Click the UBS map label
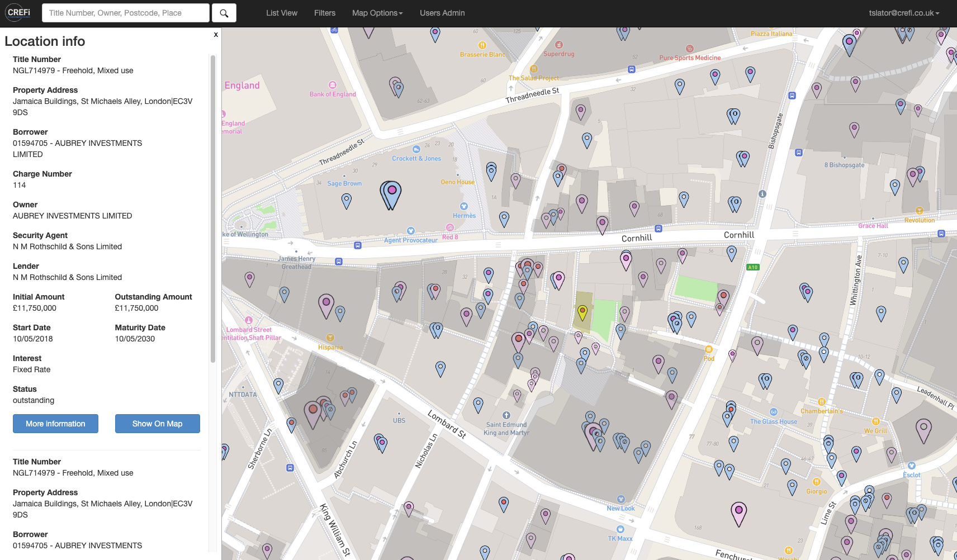Screen dimensions: 957x560 (x=399, y=421)
